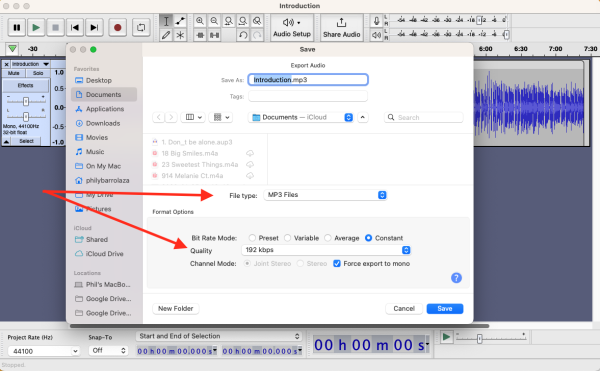Click the New Folder button
Image resolution: width=600 pixels, height=371 pixels.
pos(176,309)
